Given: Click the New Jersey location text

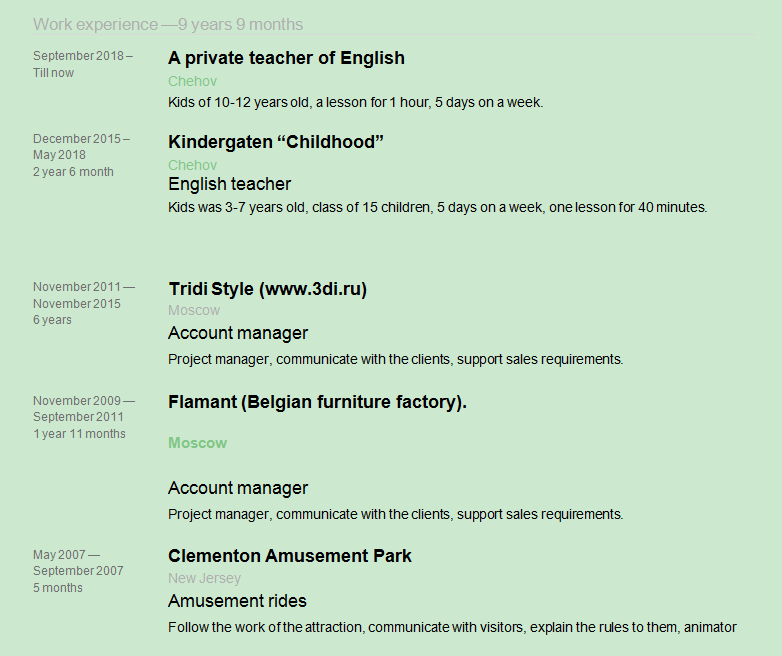Looking at the screenshot, I should click(204, 578).
